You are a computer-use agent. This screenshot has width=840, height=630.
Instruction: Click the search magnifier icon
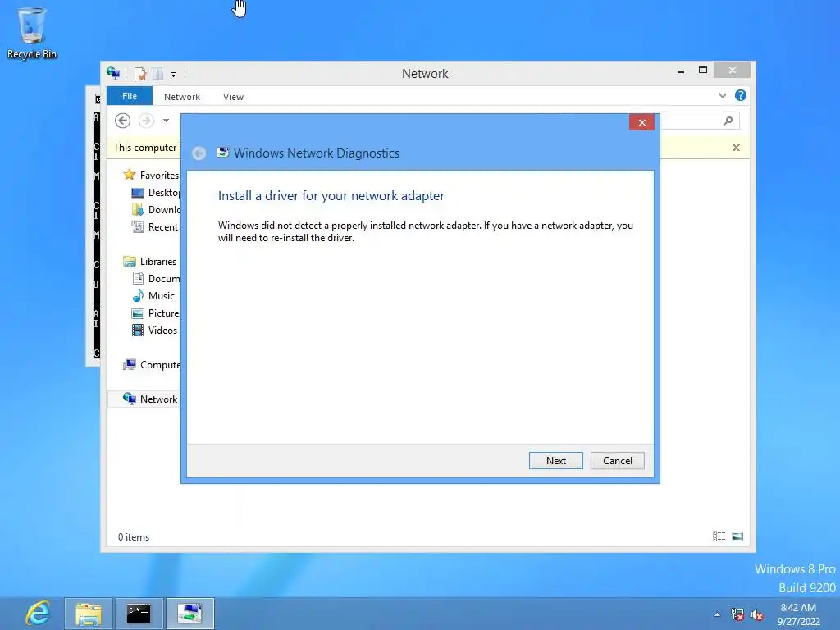tap(728, 121)
